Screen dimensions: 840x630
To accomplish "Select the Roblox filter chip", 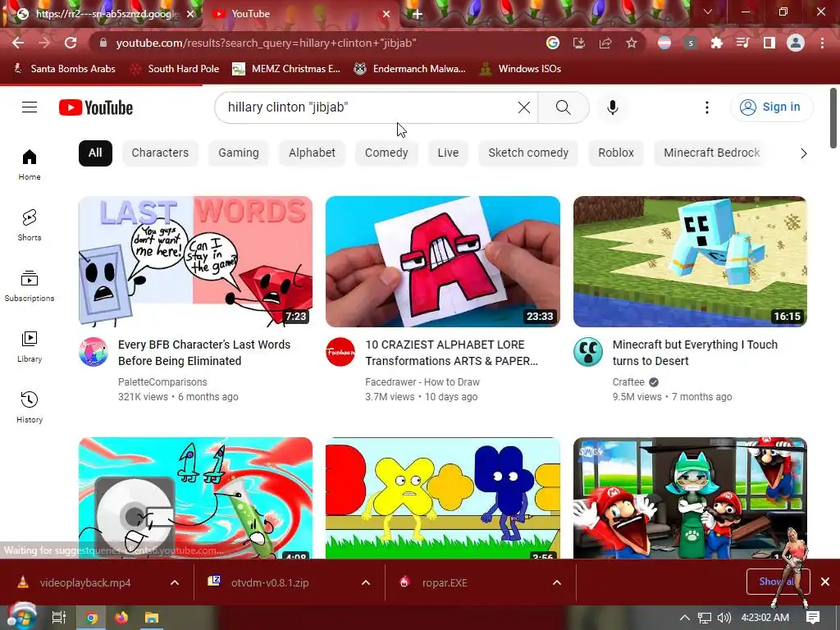I will [x=616, y=153].
